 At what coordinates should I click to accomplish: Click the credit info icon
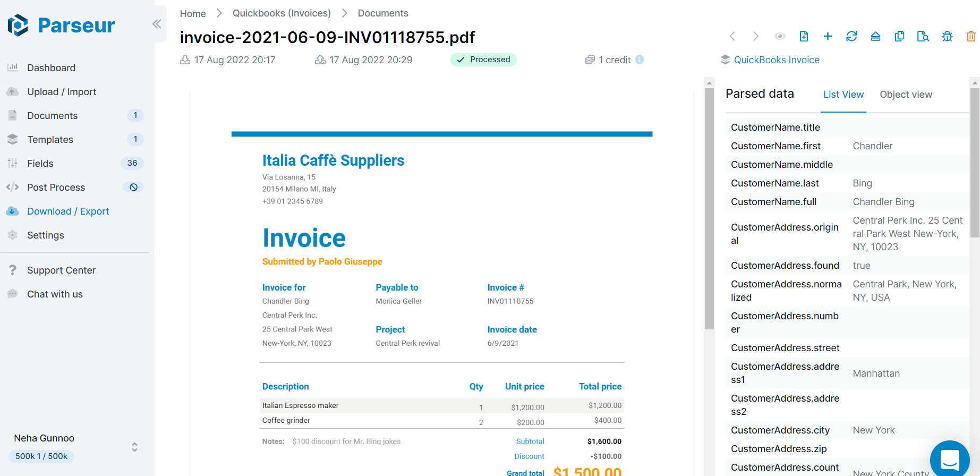[640, 59]
